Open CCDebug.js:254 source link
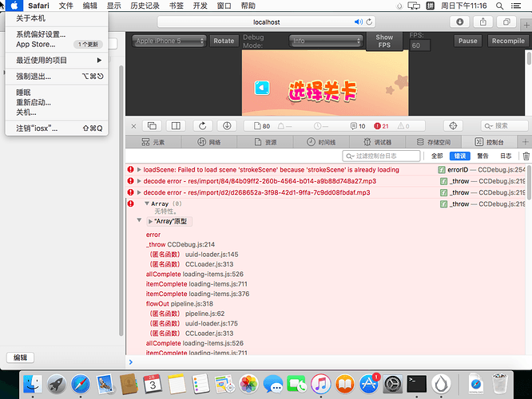This screenshot has height=399, width=532. [x=502, y=170]
